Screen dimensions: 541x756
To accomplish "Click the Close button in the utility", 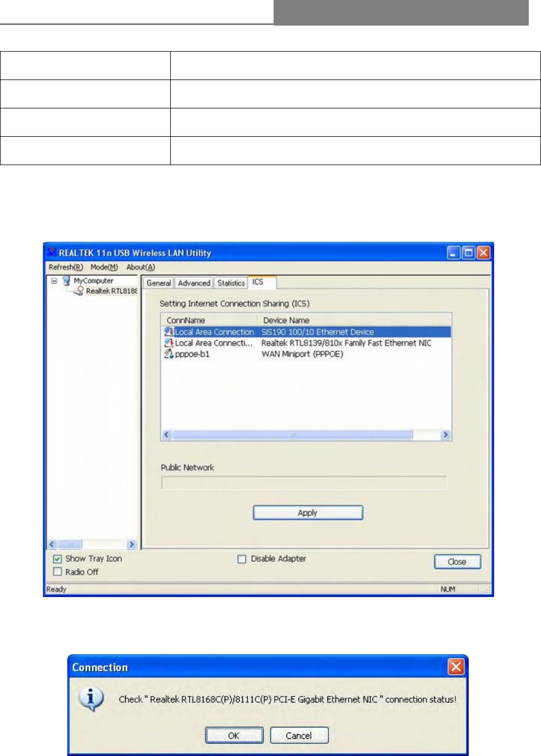I will click(458, 561).
